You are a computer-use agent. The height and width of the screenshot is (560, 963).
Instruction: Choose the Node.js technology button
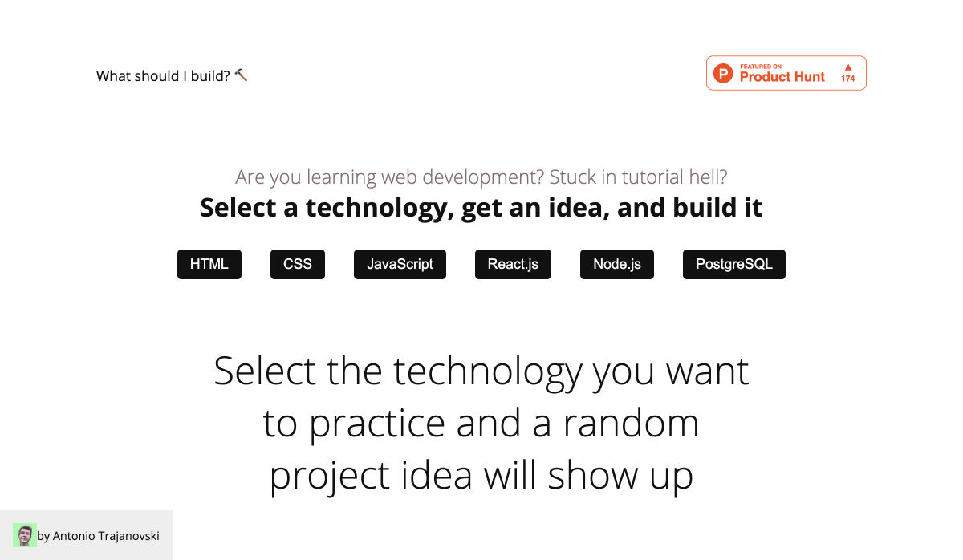coord(617,264)
